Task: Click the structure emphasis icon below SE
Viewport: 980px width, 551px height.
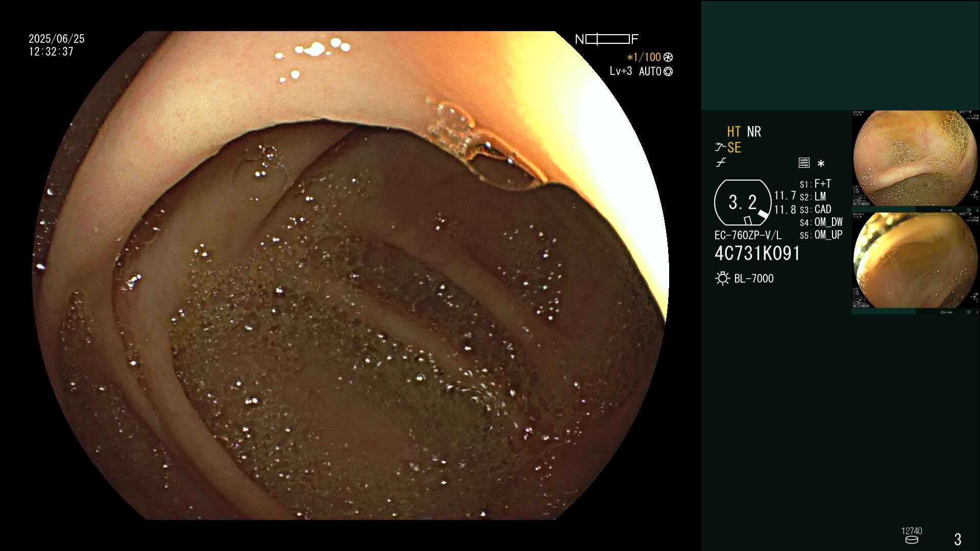Action: tap(721, 163)
